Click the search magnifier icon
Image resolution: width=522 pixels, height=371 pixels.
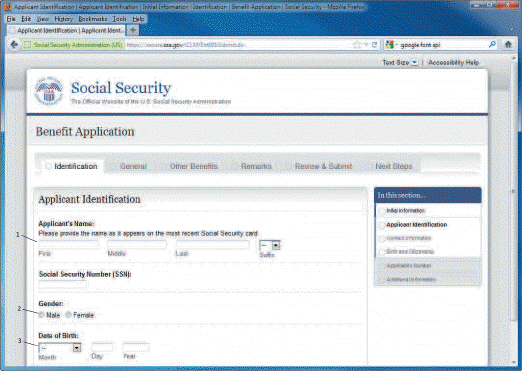(x=492, y=44)
